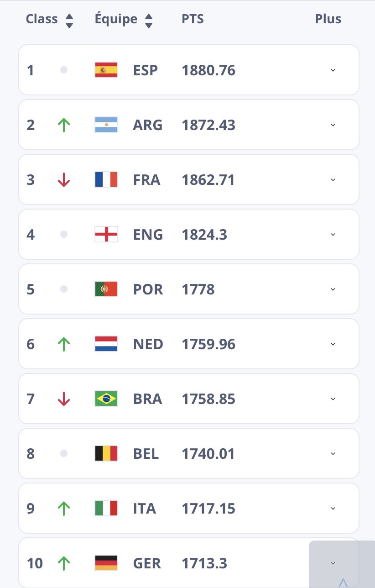
Task: Click the Argentina flag icon
Action: pos(106,125)
